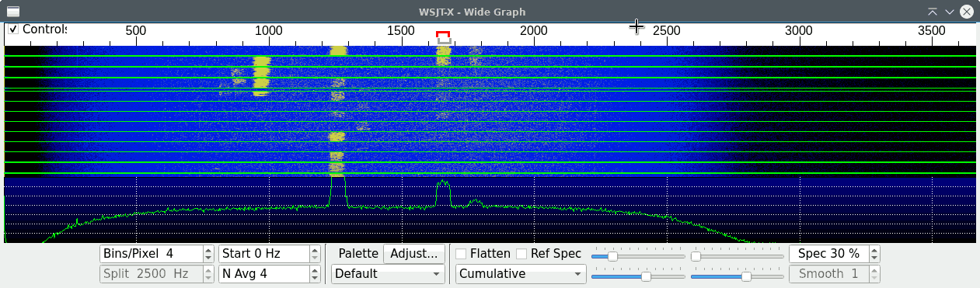Click the Palette label button
This screenshot has width=980, height=288.
coord(358,254)
